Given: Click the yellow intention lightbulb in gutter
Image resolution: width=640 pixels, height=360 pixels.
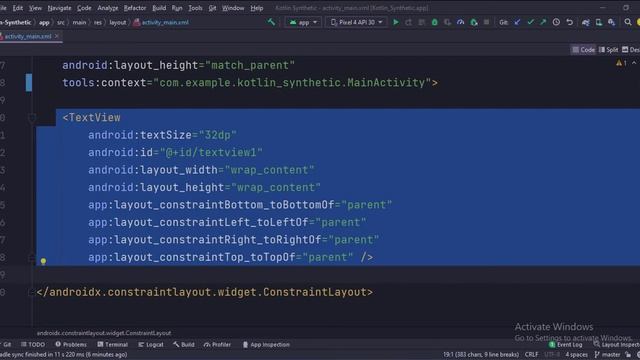Looking at the screenshot, I should coord(43,261).
